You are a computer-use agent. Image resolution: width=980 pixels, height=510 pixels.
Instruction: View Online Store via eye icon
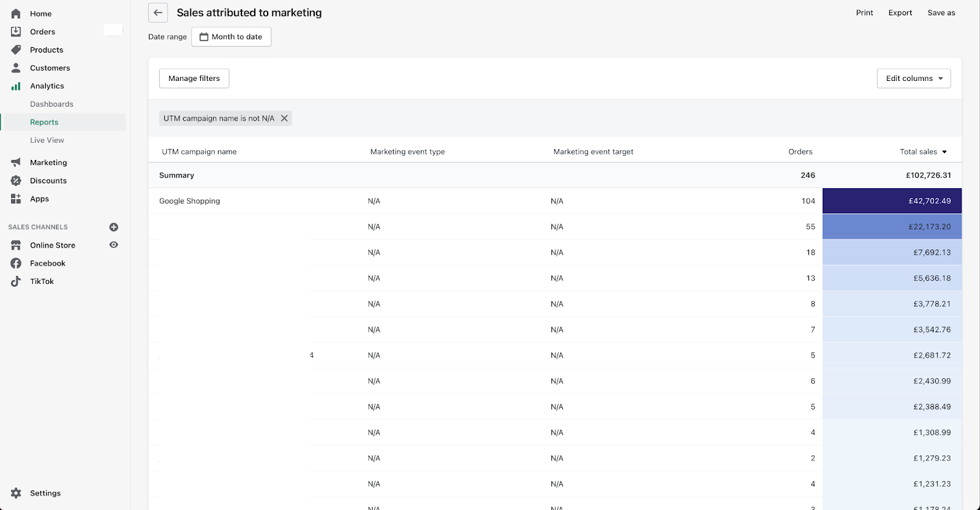click(x=113, y=245)
